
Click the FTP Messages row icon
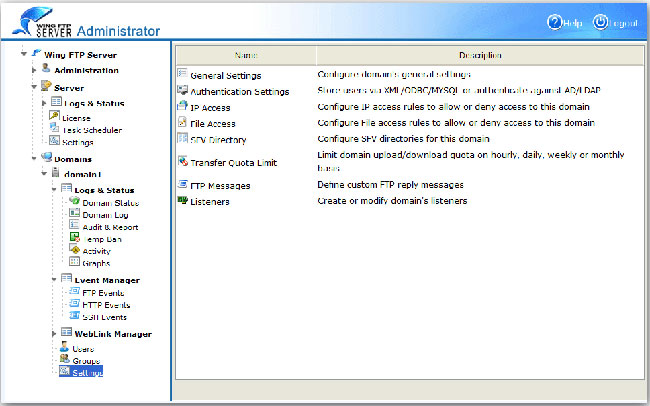pyautogui.click(x=182, y=184)
